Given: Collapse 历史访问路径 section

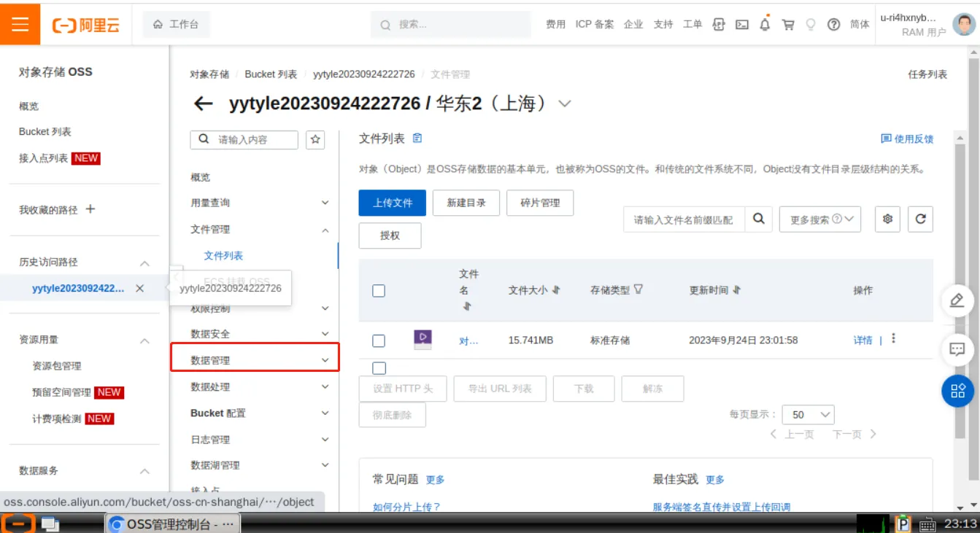Looking at the screenshot, I should (144, 262).
